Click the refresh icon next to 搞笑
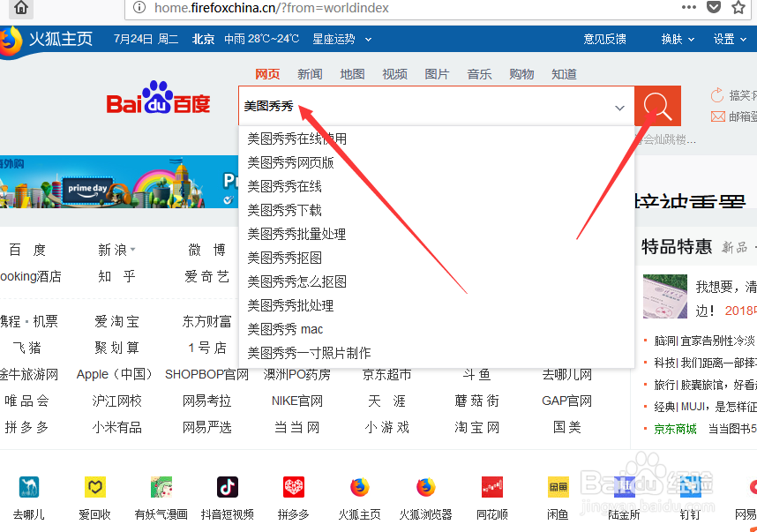This screenshot has height=532, width=757. (x=717, y=95)
